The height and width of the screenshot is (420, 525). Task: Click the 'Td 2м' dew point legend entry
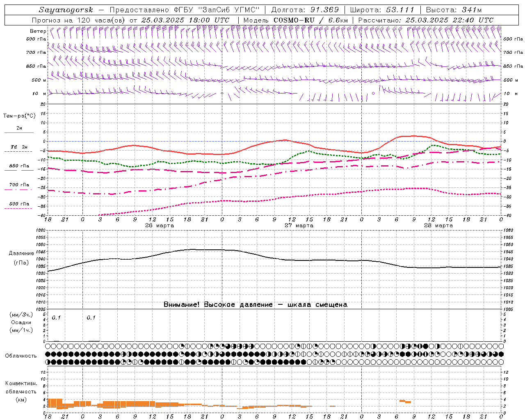(x=19, y=147)
